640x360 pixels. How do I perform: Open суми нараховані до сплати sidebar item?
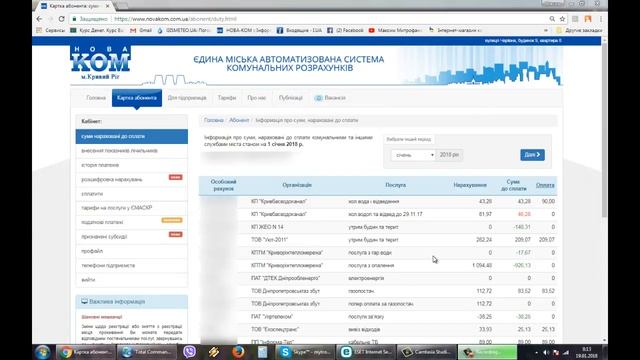132,136
